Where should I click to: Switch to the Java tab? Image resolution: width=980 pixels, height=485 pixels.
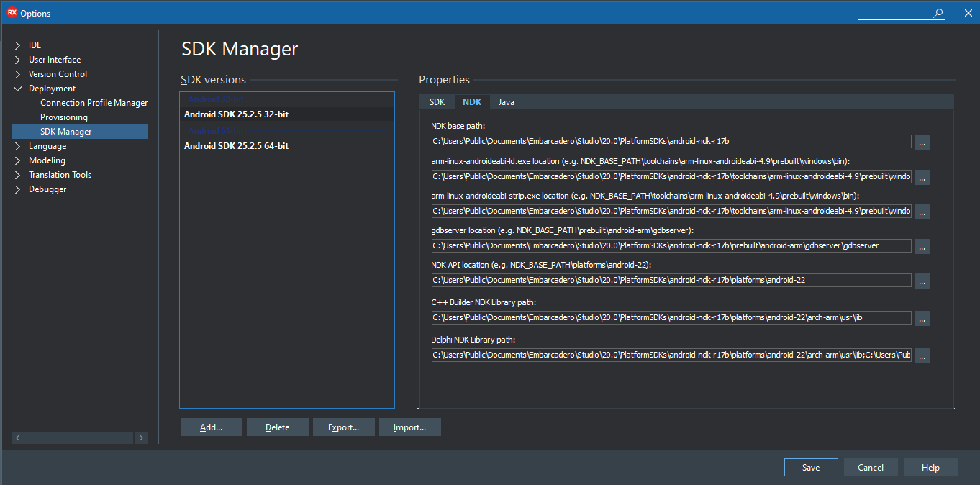click(x=507, y=102)
